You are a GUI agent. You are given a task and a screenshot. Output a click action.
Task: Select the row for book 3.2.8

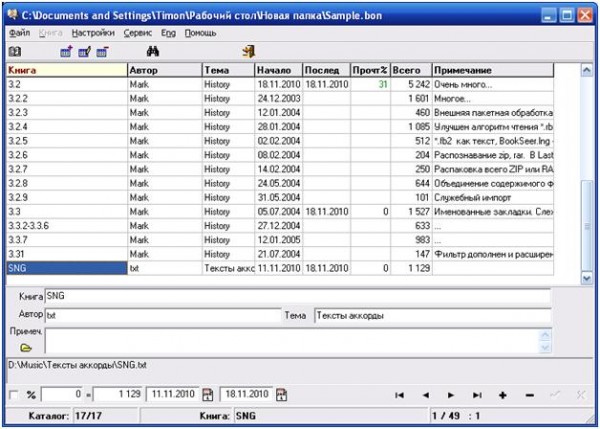point(280,183)
